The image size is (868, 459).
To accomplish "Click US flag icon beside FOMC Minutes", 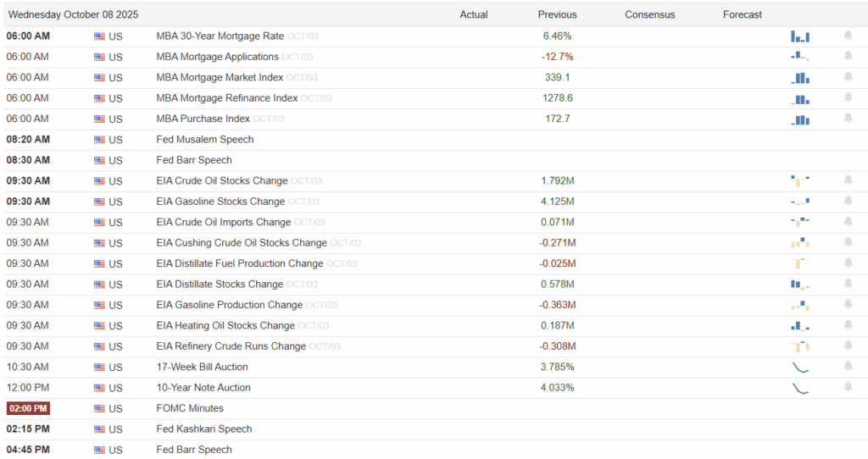I will pos(99,408).
